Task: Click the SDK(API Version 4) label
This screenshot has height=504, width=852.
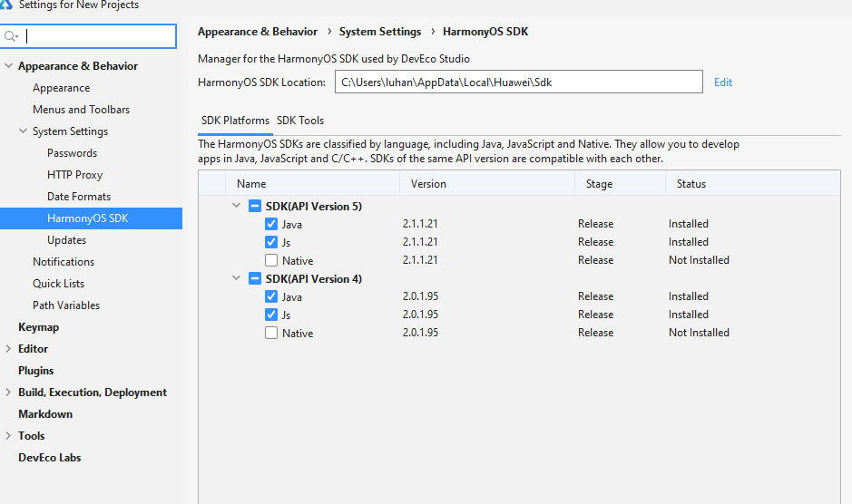Action: [314, 278]
